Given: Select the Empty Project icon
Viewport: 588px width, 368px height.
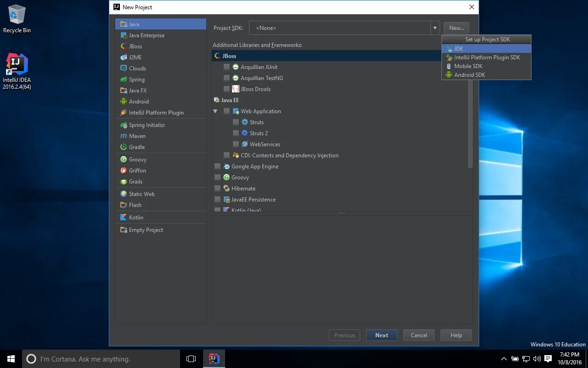Looking at the screenshot, I should 124,230.
